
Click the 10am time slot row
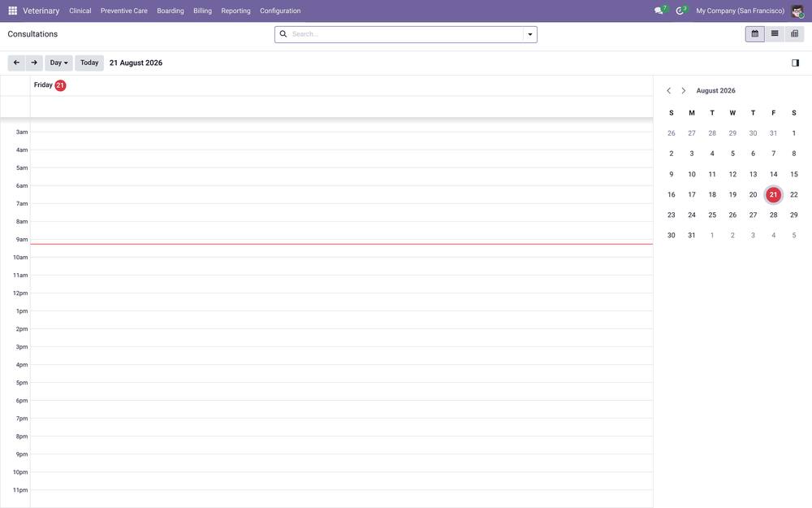(x=342, y=266)
